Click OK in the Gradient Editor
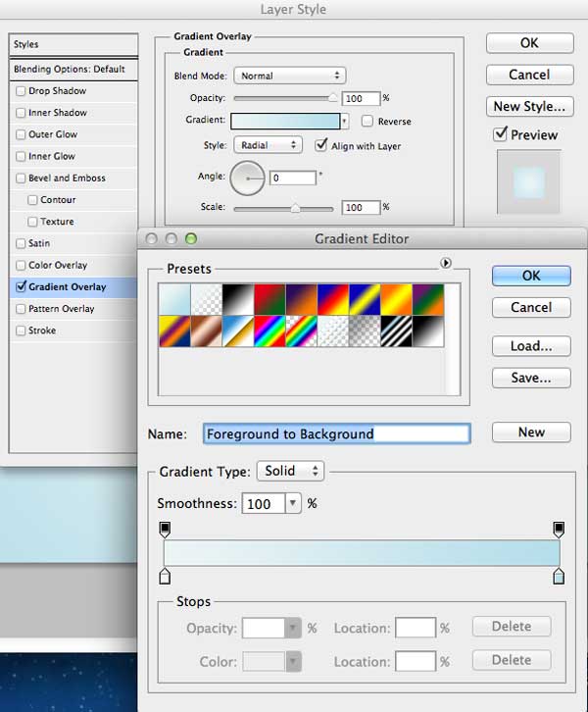 pyautogui.click(x=531, y=276)
